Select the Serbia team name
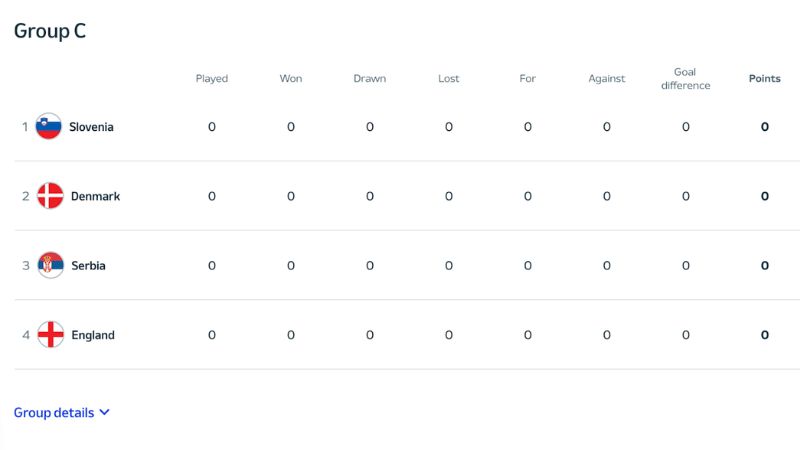This screenshot has height=450, width=800. (88, 266)
